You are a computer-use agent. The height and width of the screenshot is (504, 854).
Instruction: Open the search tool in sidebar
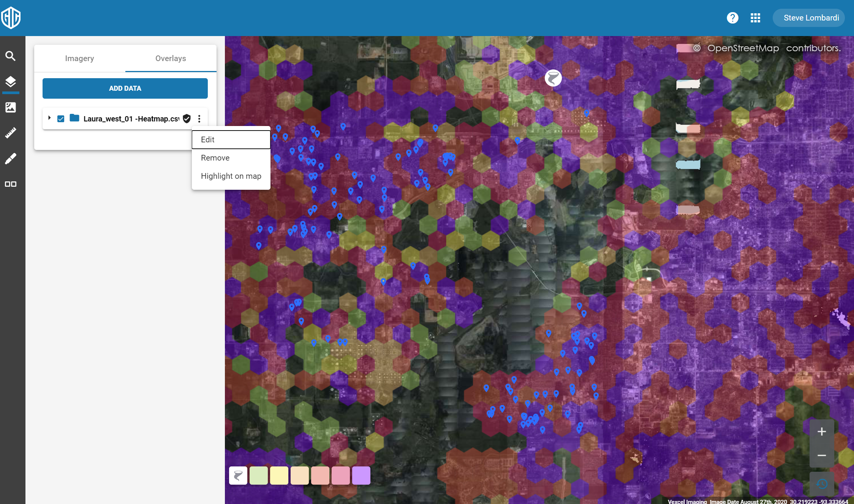pos(11,56)
